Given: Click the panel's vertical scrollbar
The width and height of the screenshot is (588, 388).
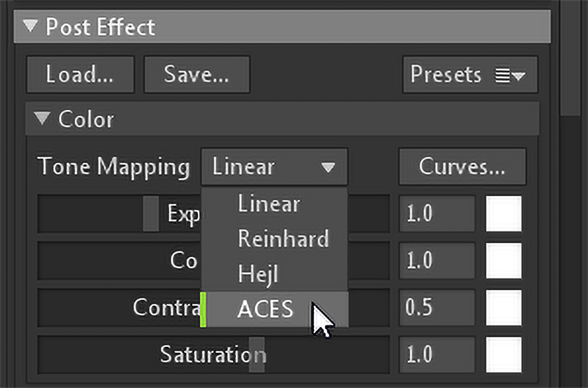Looking at the screenshot, I should point(570,59).
